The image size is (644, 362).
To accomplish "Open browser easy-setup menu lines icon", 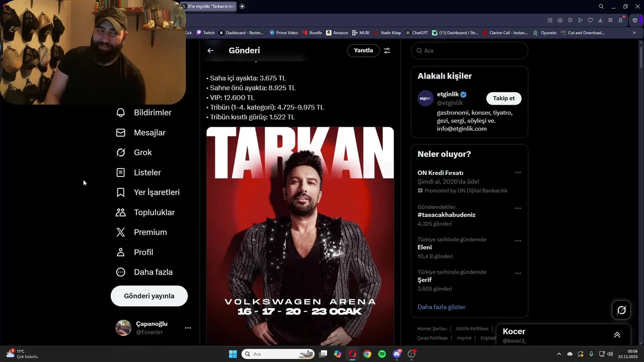I will 610,20.
